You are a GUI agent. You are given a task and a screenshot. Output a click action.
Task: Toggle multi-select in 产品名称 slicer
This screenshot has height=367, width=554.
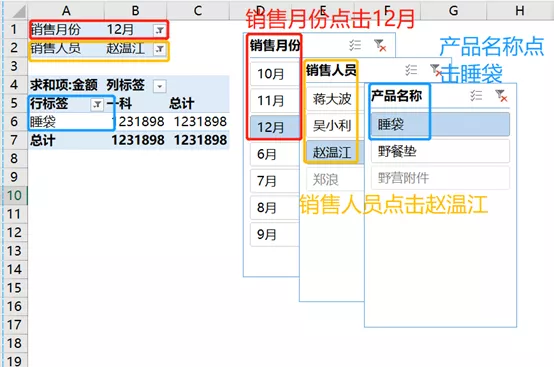[x=476, y=95]
